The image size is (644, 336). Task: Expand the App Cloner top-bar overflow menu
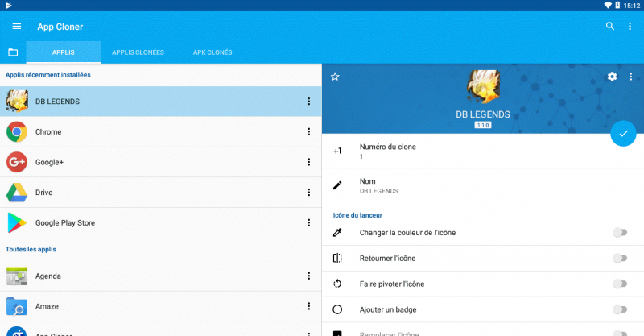(x=630, y=27)
